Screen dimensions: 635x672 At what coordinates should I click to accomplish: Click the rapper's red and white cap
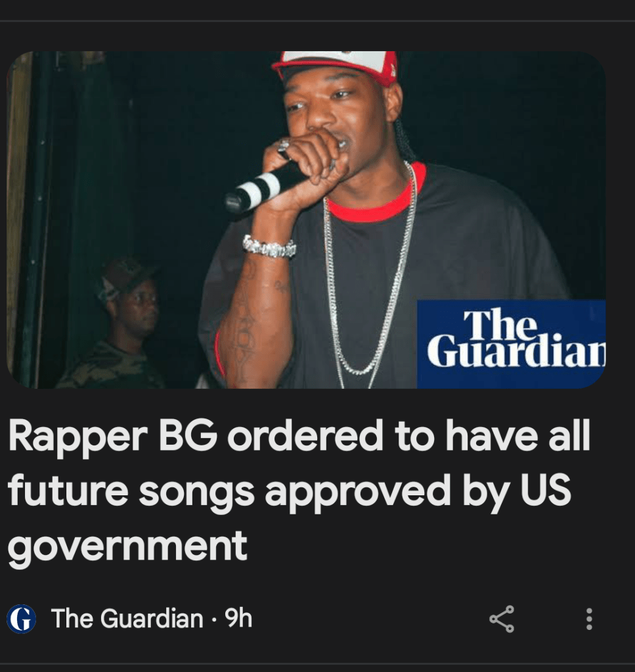336,66
